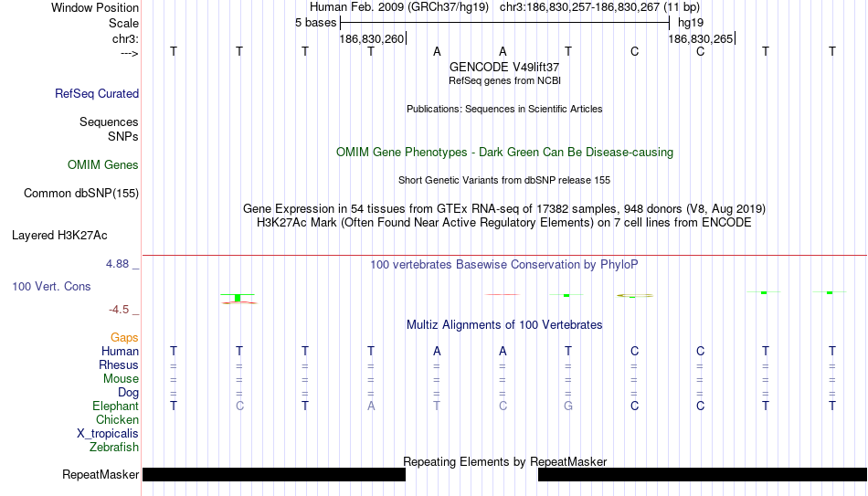Screen dimensions: 868x496
Task: Click the '5 bases' scale text
Action: pyautogui.click(x=315, y=23)
